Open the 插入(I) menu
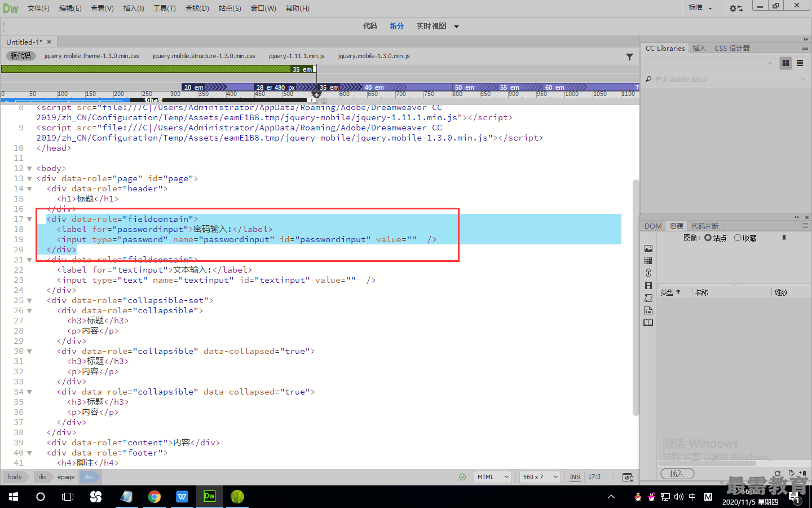The image size is (812, 508). [134, 8]
